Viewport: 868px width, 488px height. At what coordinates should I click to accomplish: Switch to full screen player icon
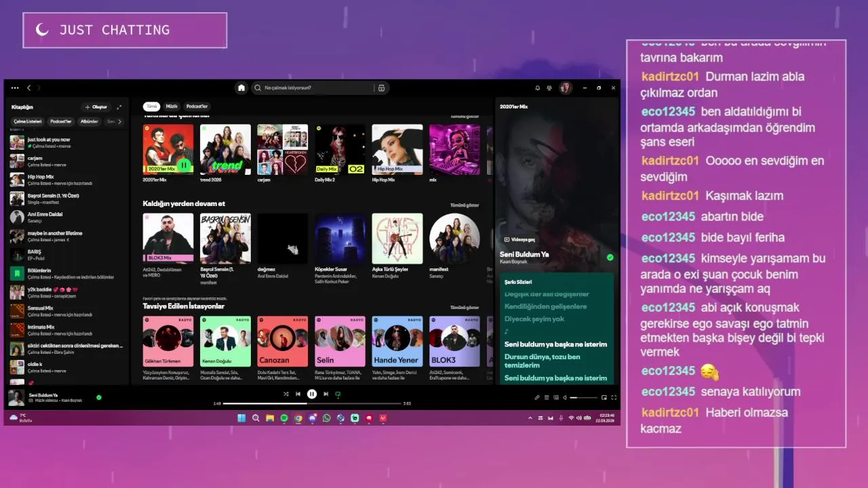click(x=614, y=397)
